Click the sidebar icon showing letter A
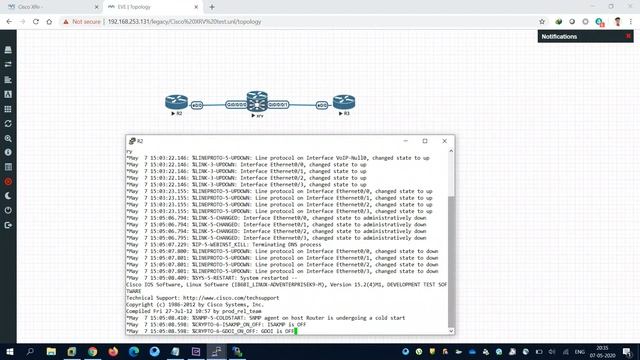The height and width of the screenshot is (360, 640). click(x=8, y=94)
